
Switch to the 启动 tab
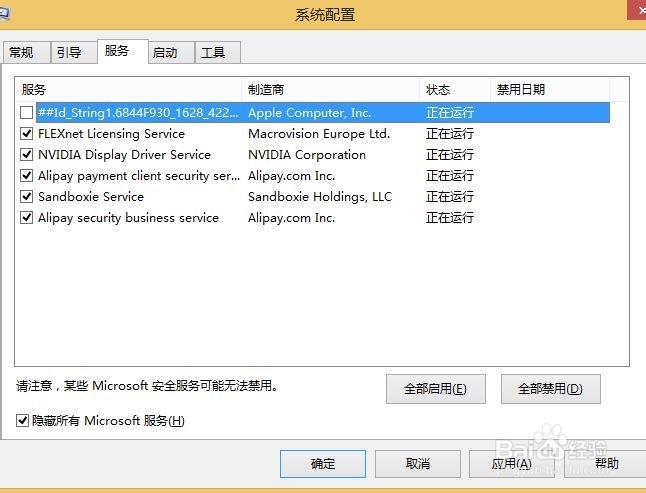click(165, 53)
